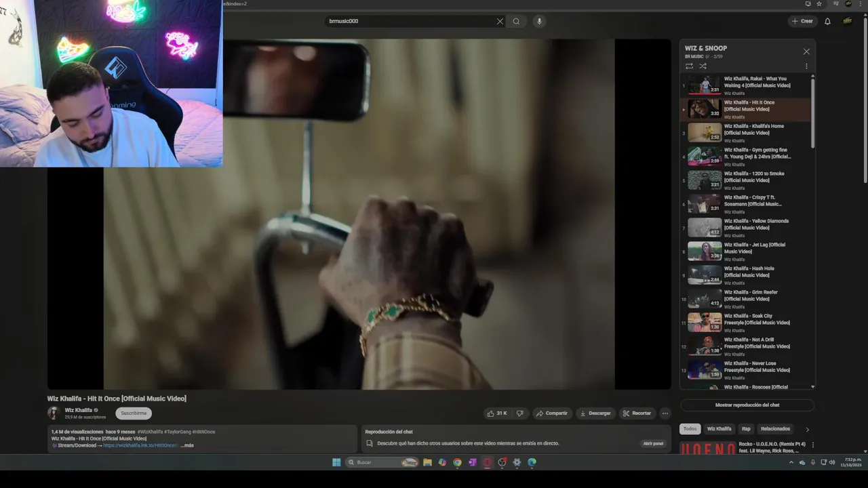Click the page vertical scrollbar
Screen dimensions: 868x488
865,102
